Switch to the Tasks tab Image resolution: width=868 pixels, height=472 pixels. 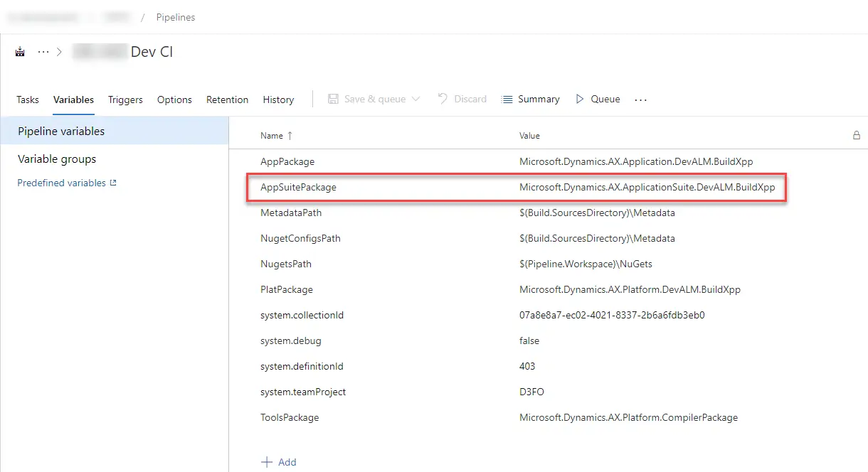tap(28, 100)
